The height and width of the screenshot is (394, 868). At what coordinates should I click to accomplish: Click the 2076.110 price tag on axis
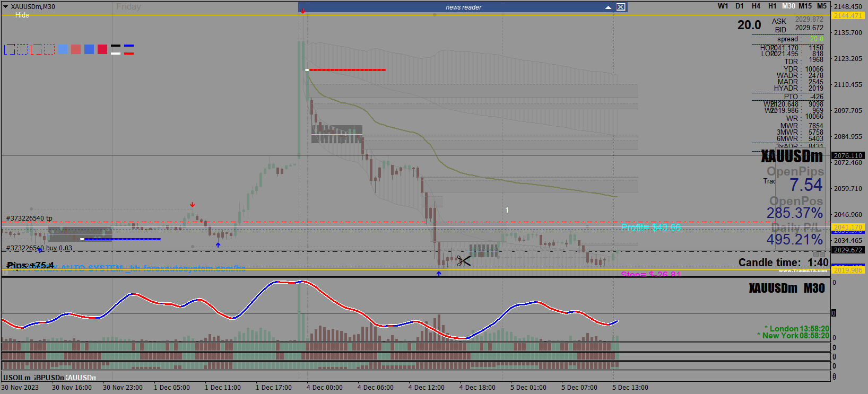[x=848, y=155]
